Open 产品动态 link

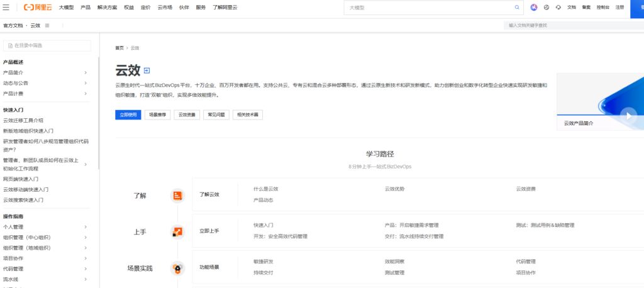pyautogui.click(x=264, y=200)
